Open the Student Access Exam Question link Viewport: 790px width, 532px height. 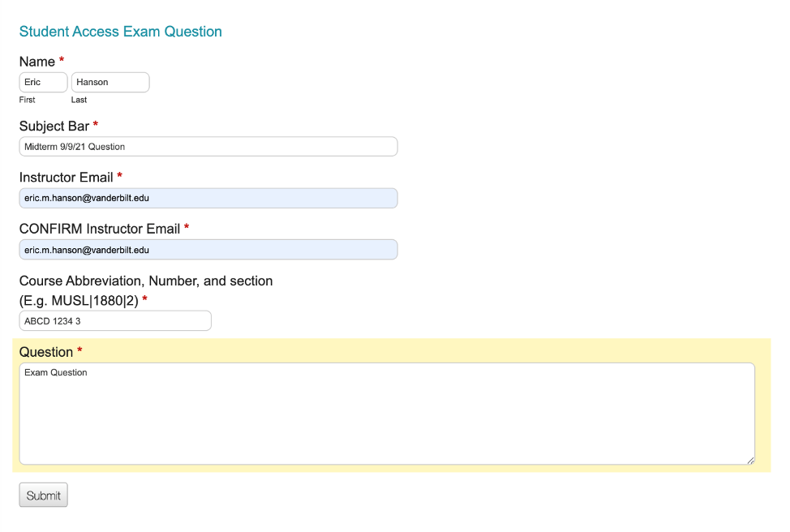point(120,32)
